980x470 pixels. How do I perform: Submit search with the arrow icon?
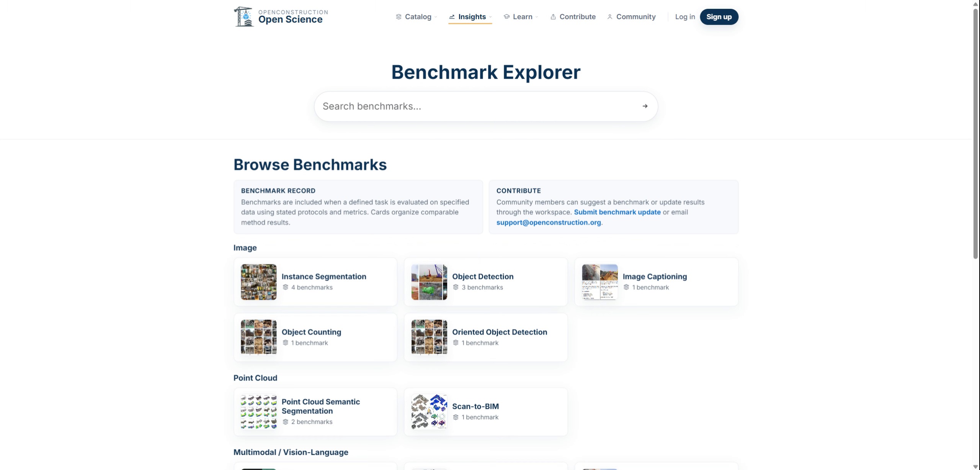(x=645, y=106)
